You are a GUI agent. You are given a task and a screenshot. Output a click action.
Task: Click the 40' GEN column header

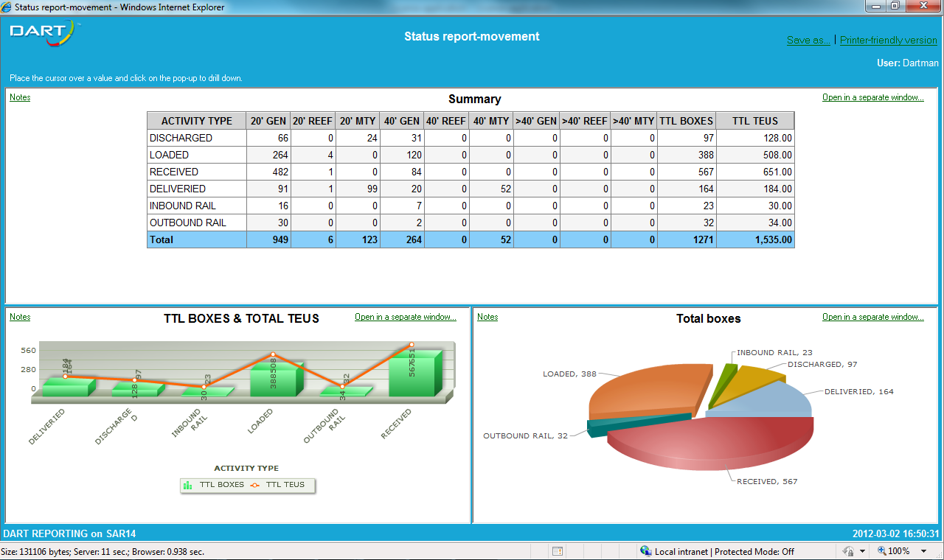click(402, 121)
